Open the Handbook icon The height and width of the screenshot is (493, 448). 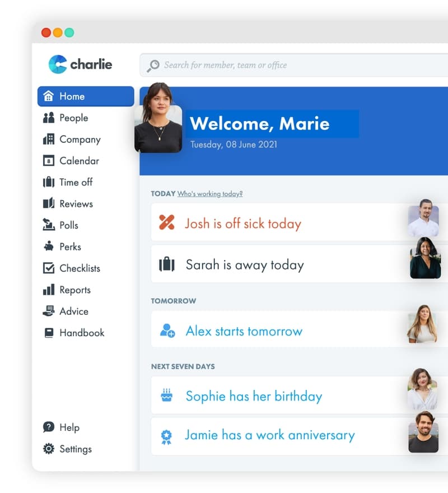(x=49, y=332)
